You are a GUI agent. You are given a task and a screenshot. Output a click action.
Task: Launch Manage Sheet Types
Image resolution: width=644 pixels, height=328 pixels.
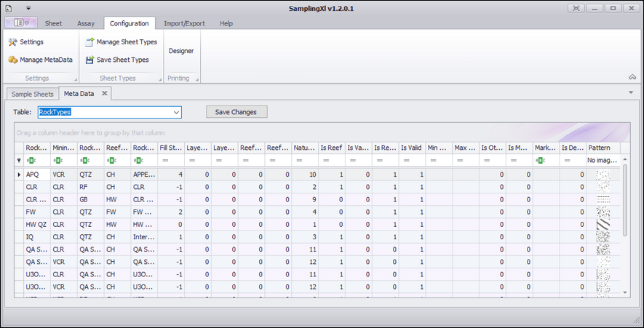click(x=122, y=42)
